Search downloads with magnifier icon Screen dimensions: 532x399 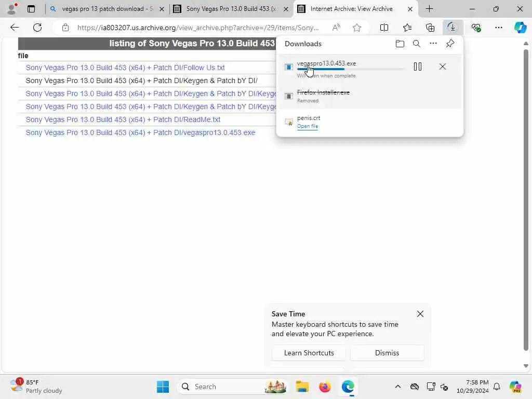416,44
